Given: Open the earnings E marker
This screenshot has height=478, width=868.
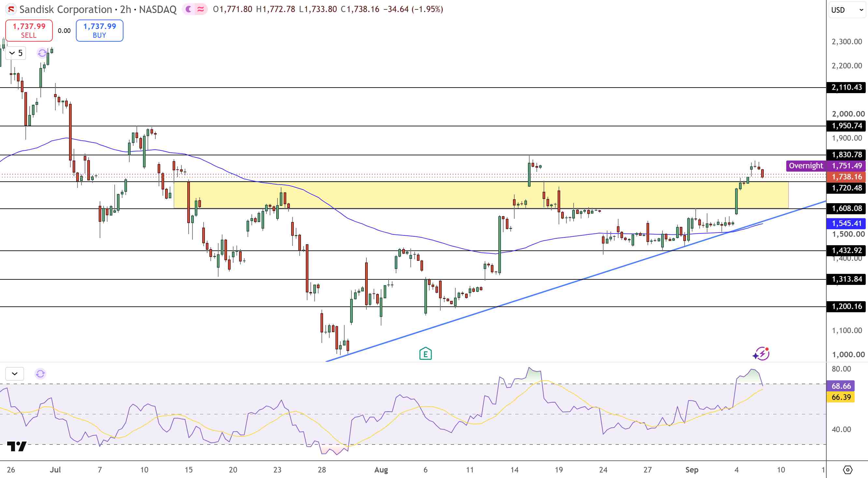Looking at the screenshot, I should [426, 354].
